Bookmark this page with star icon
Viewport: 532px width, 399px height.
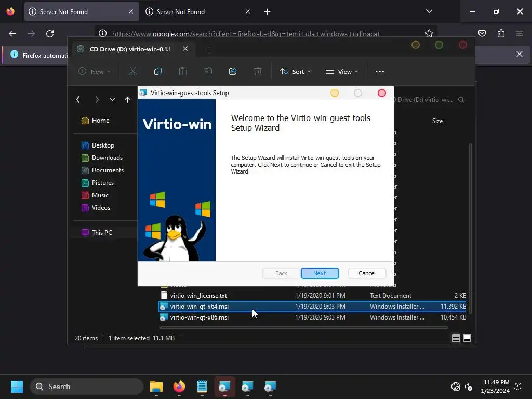point(429,33)
